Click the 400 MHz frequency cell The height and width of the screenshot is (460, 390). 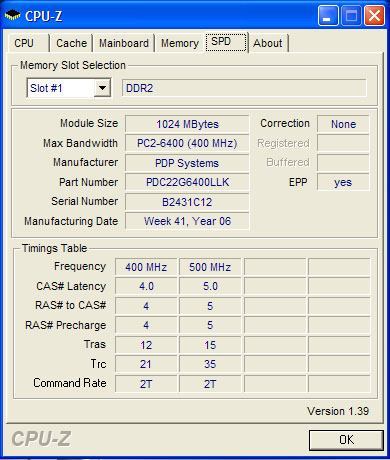tap(146, 267)
